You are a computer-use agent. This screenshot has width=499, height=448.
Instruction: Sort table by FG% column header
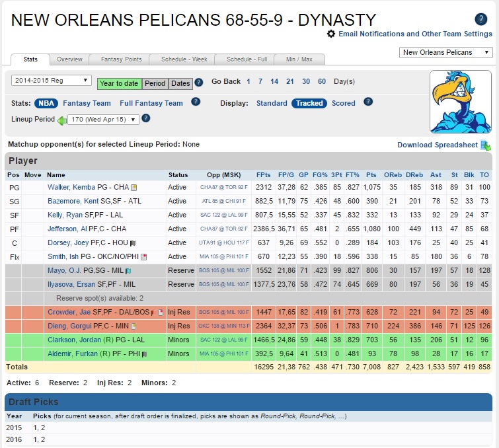click(x=320, y=175)
